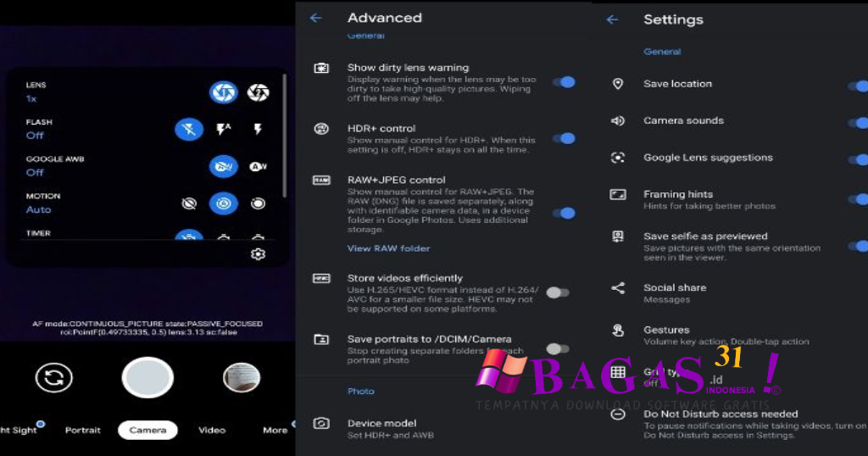Click the Photo section header
The image size is (868, 456).
(x=361, y=392)
